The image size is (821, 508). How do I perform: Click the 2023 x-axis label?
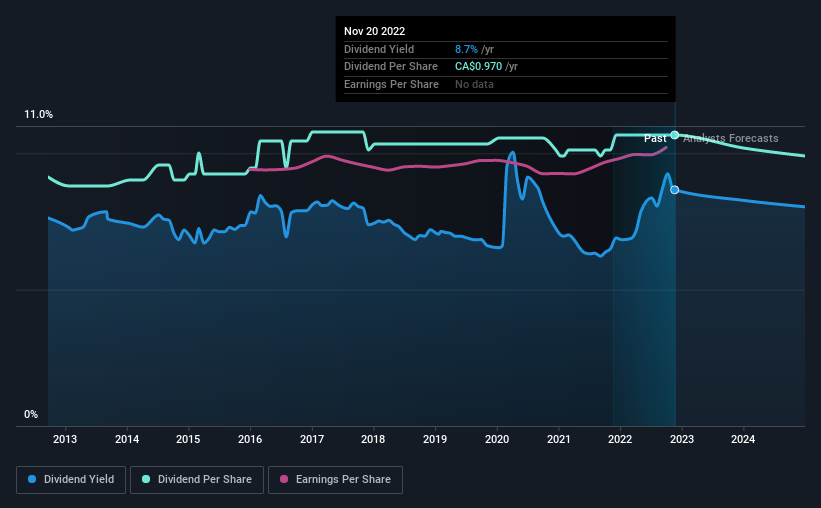pyautogui.click(x=682, y=439)
